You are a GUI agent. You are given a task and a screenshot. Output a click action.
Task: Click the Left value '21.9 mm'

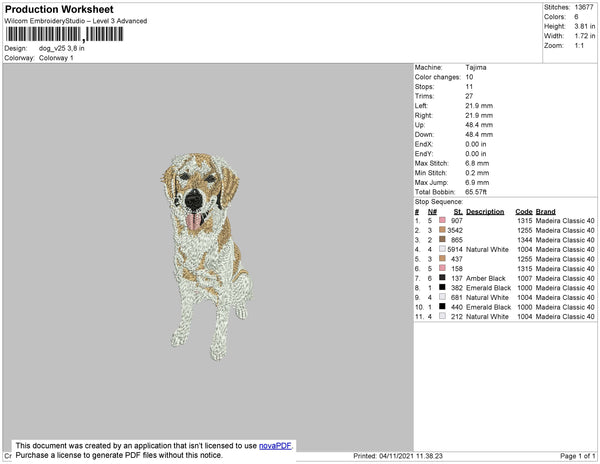pyautogui.click(x=479, y=106)
